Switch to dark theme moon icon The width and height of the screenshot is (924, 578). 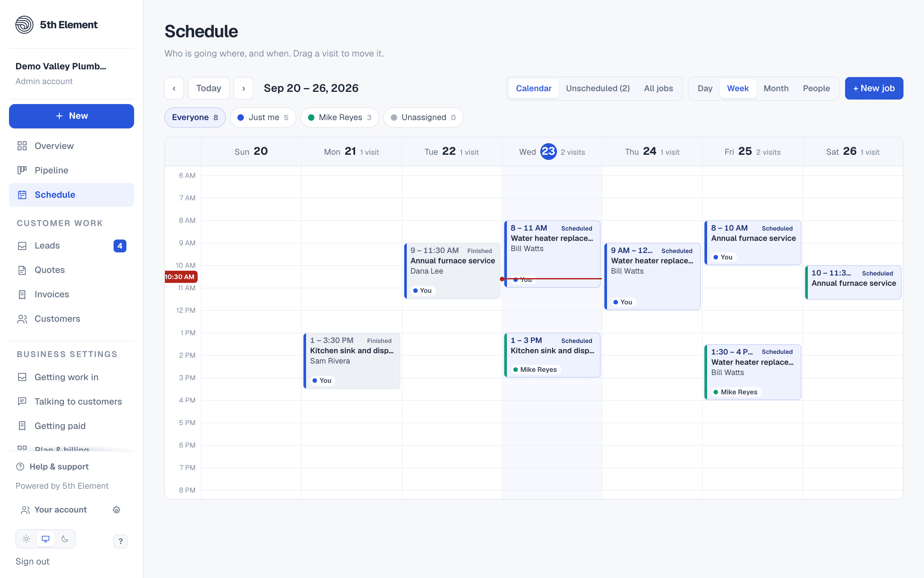tap(64, 539)
